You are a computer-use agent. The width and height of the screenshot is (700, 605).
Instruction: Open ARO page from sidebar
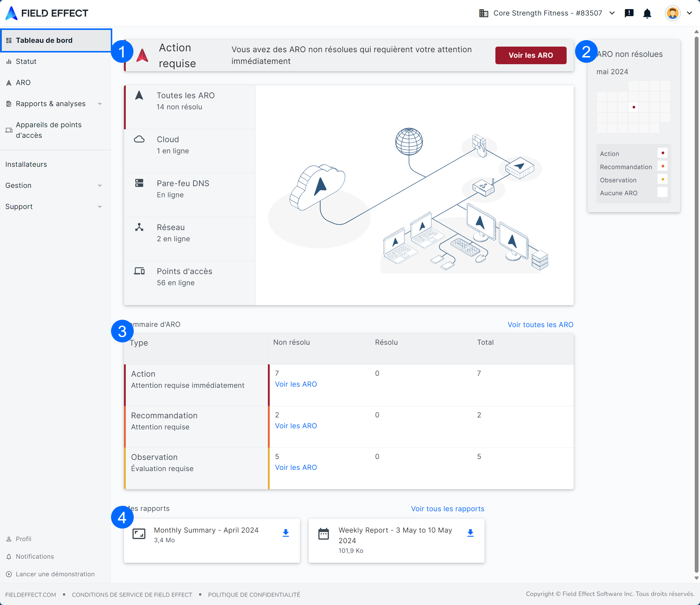click(23, 83)
